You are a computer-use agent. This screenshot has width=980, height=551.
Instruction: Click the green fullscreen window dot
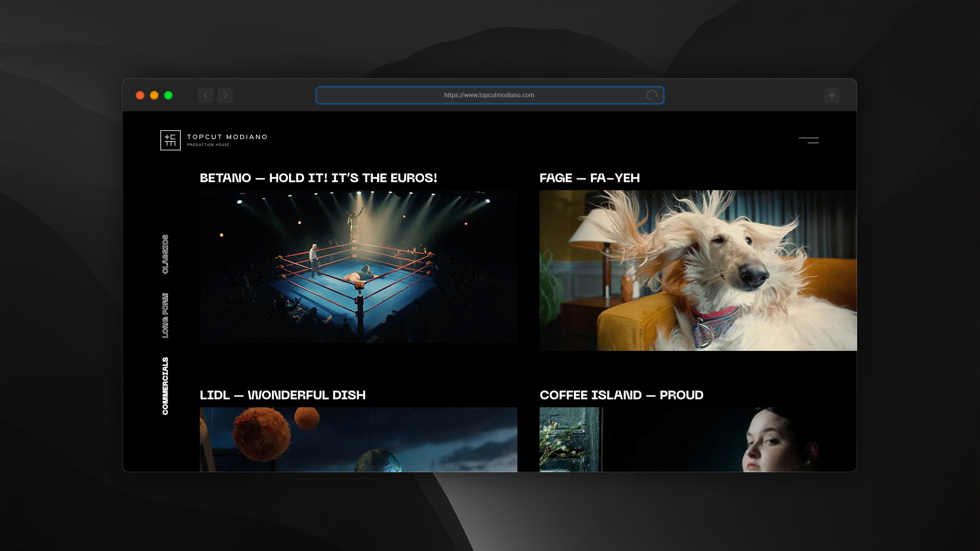tap(168, 95)
